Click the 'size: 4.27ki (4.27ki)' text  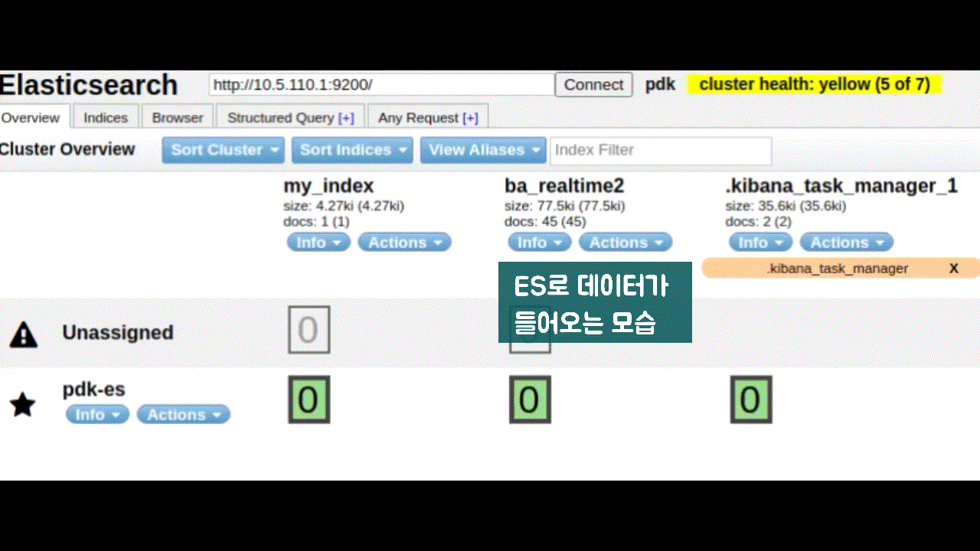click(344, 206)
